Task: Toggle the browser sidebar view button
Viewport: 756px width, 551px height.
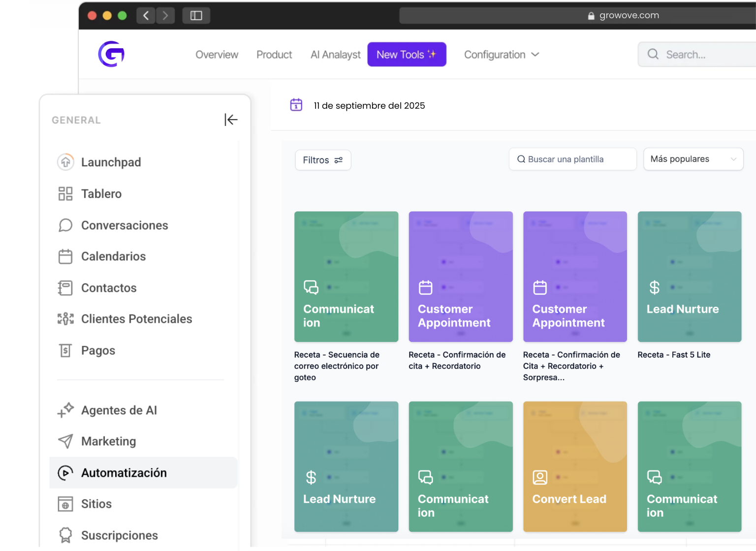Action: [x=196, y=15]
